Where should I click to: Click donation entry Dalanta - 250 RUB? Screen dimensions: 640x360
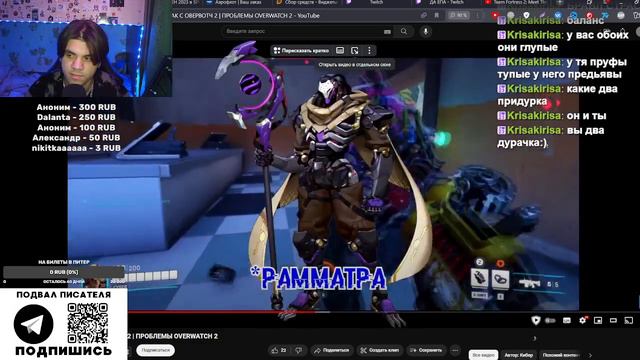click(76, 117)
